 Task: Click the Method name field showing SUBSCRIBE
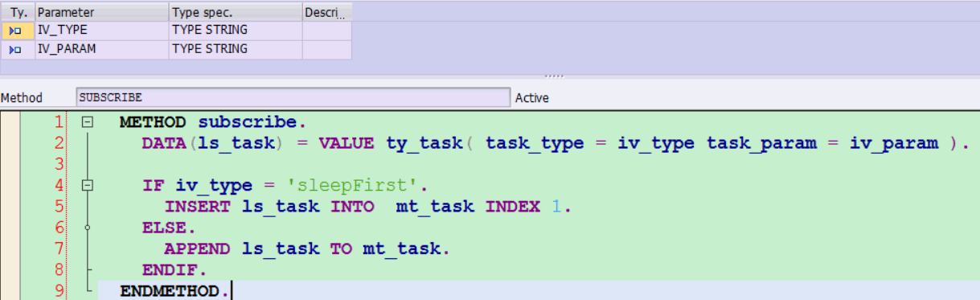tap(293, 97)
